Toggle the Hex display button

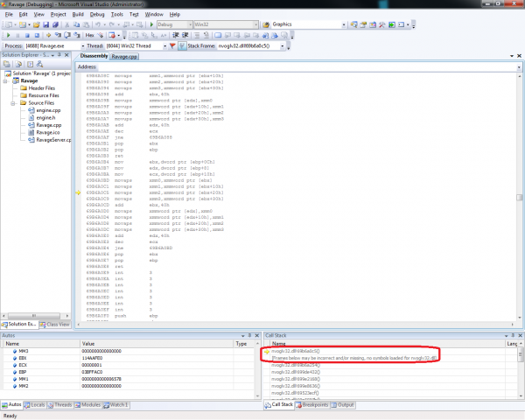click(91, 35)
